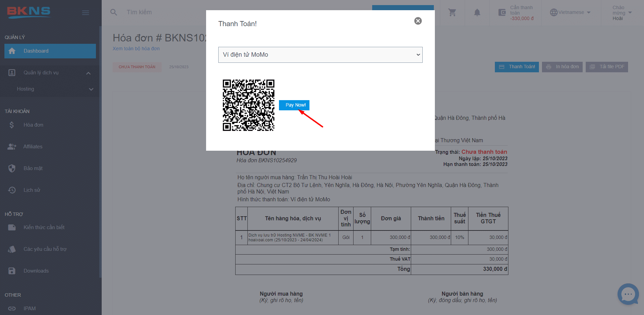Click the IPAM link icon

click(12, 309)
